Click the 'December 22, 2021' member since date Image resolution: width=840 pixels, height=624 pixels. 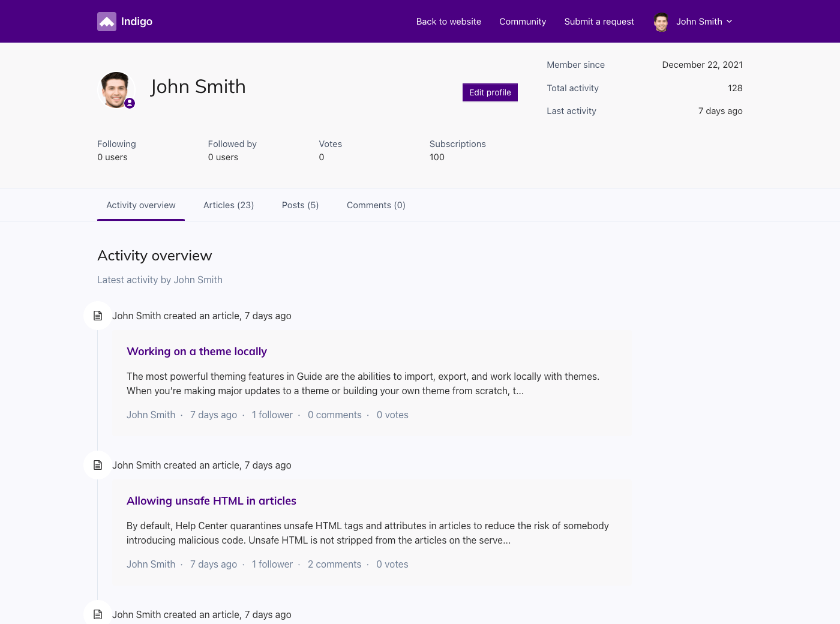703,65
